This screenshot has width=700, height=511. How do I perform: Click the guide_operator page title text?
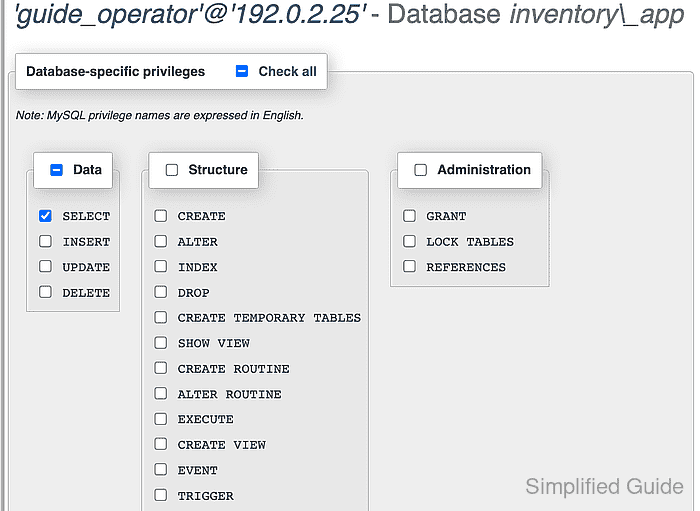point(350,14)
